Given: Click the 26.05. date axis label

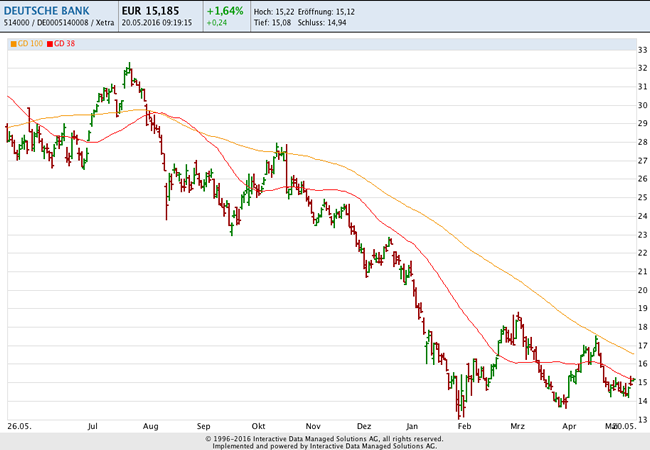Looking at the screenshot, I should click(x=19, y=426).
